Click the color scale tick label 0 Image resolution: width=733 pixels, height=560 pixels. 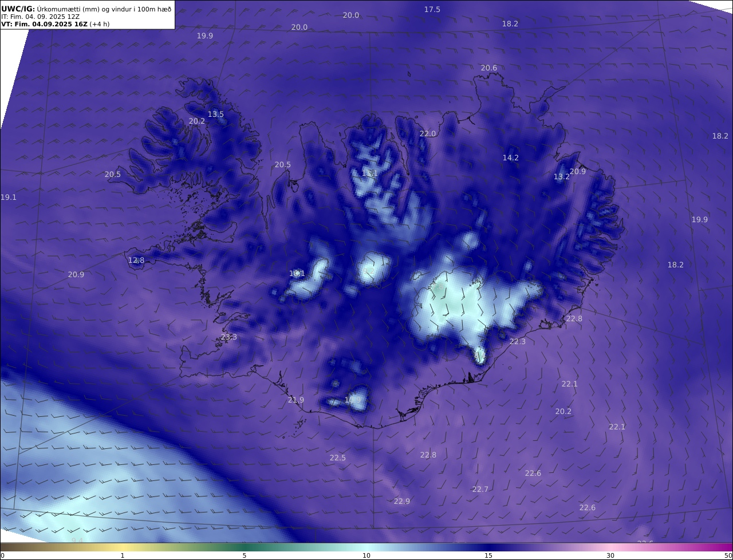(x=2, y=555)
